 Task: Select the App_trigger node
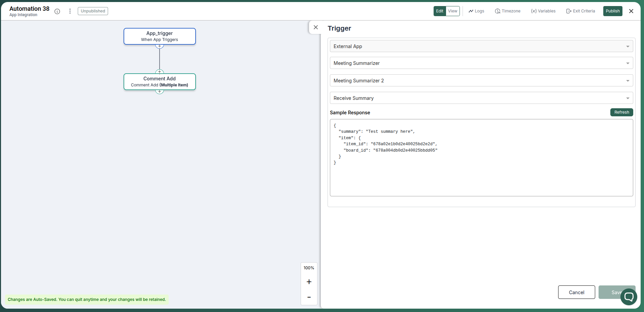(x=159, y=36)
